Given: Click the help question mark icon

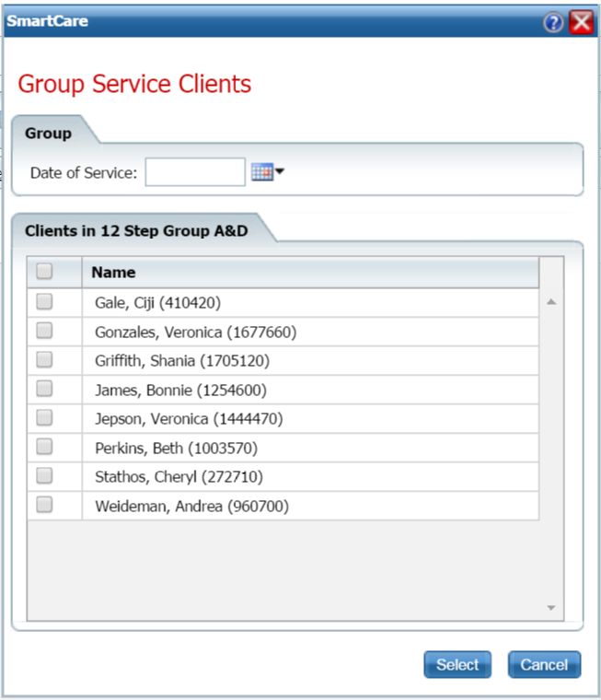Looking at the screenshot, I should point(553,23).
